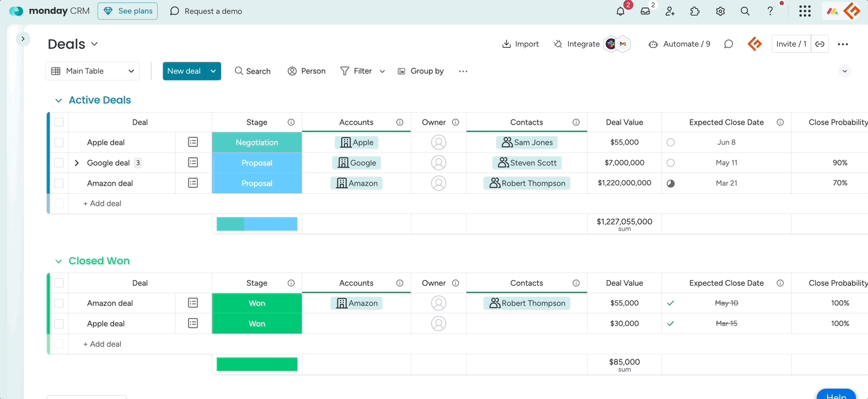Open the inbox tray icon
The height and width of the screenshot is (399, 868).
645,11
